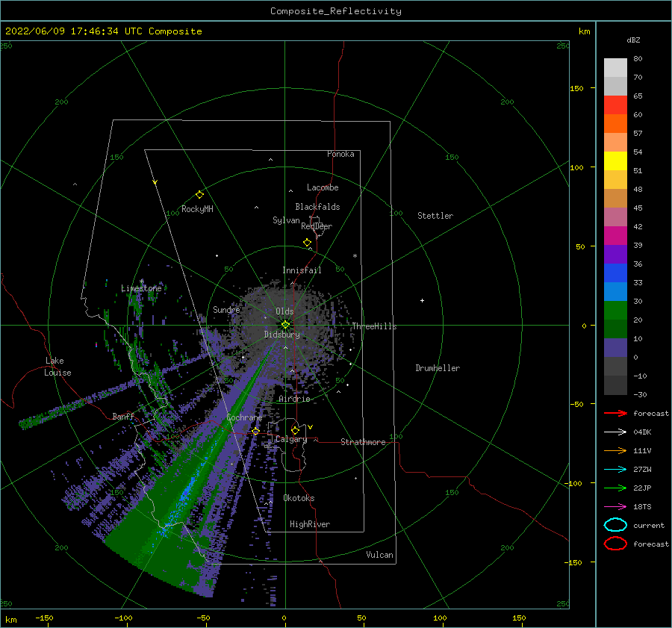The height and width of the screenshot is (628, 672).
Task: Click the yellow diamond marker near RockyMH
Action: tap(199, 195)
